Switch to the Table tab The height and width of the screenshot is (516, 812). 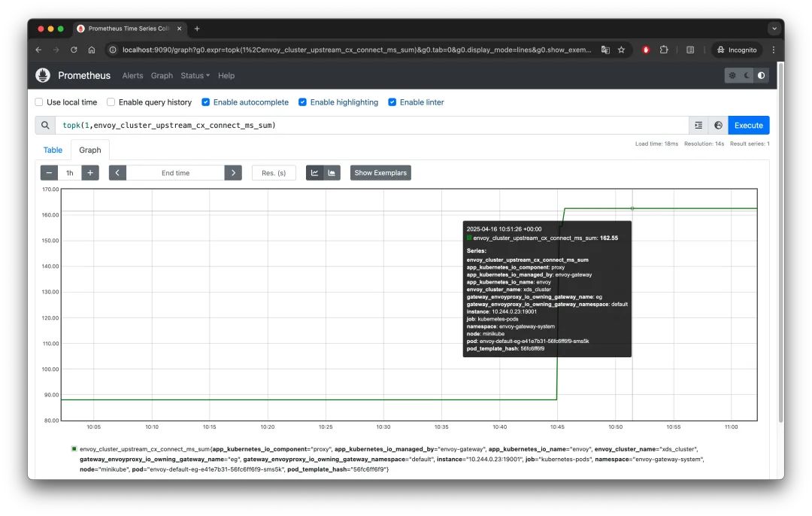[53, 150]
